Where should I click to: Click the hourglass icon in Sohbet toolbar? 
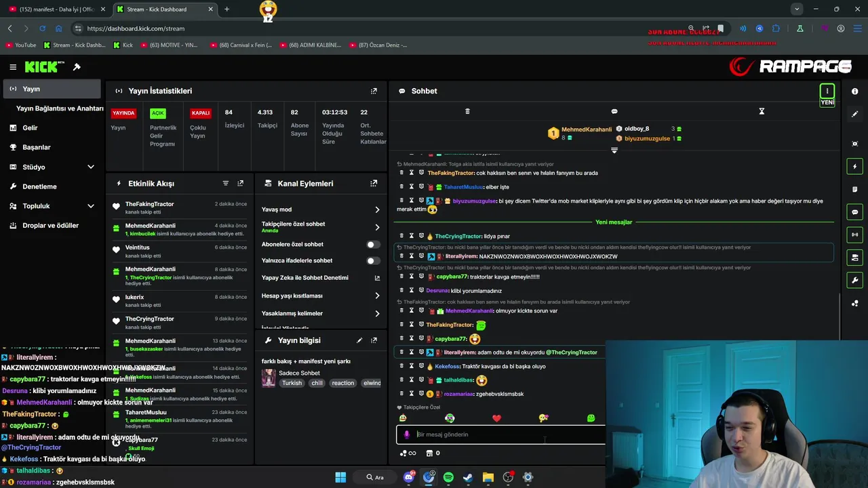(762, 111)
